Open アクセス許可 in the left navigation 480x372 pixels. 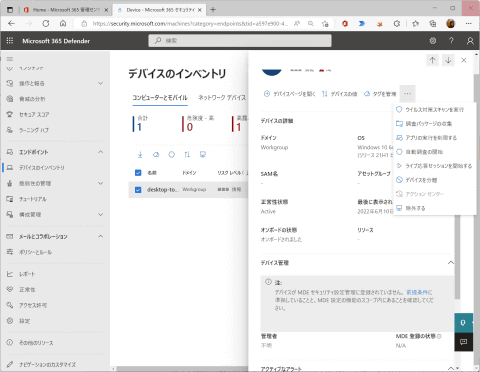(33, 305)
